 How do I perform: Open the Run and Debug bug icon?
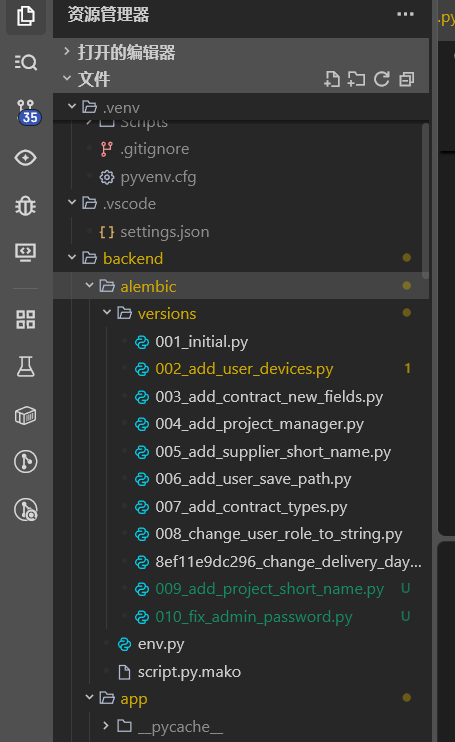point(26,205)
